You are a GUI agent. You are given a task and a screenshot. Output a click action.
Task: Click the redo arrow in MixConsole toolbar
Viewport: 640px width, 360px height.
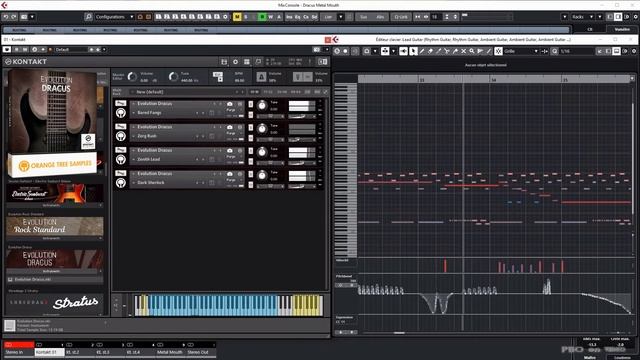(14, 17)
